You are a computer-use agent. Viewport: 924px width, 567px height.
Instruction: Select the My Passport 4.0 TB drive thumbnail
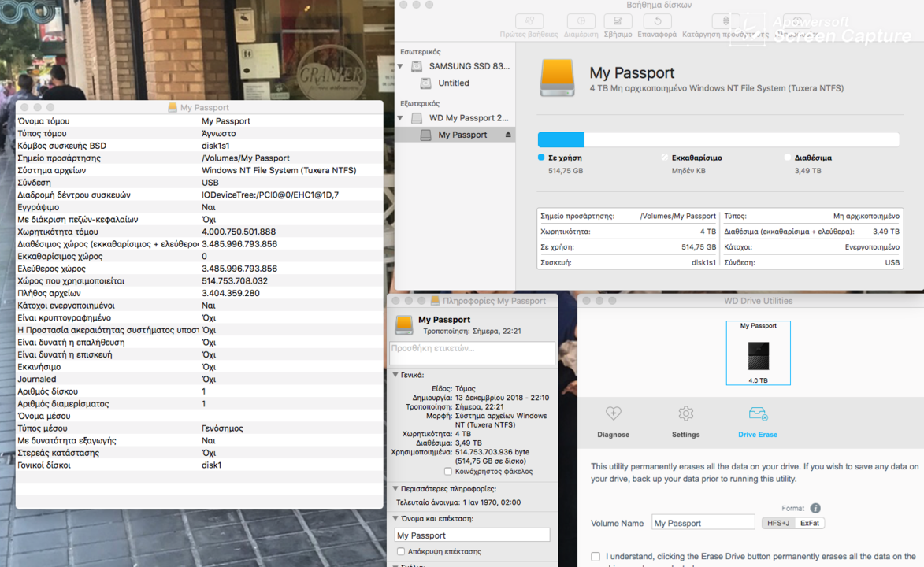759,353
